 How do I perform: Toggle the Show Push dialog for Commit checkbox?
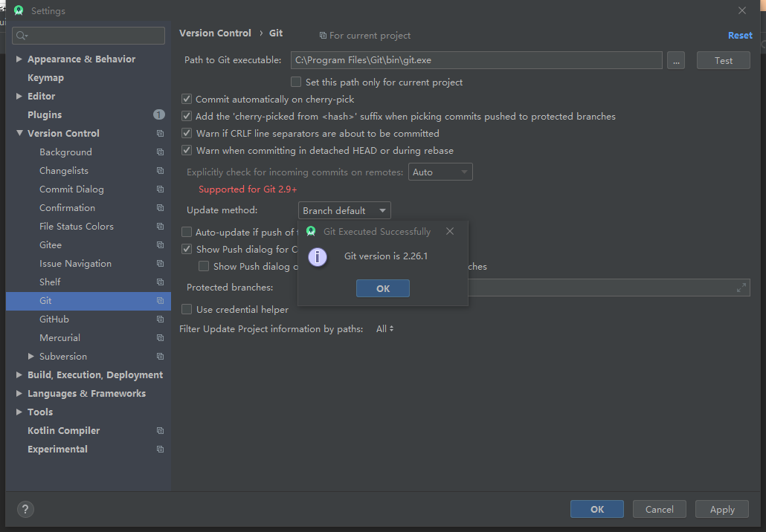[187, 249]
